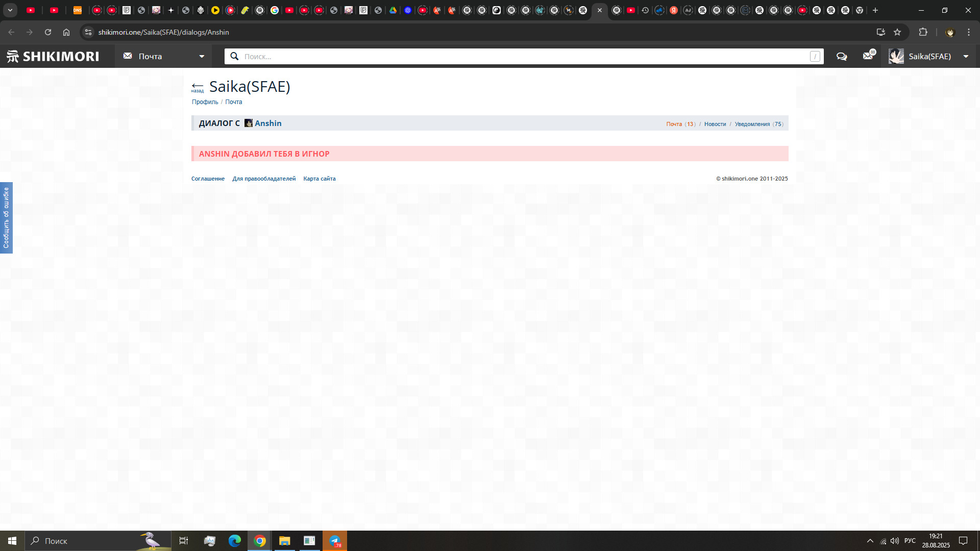The width and height of the screenshot is (980, 551).
Task: Open the Соглашение footer link
Action: 208,179
